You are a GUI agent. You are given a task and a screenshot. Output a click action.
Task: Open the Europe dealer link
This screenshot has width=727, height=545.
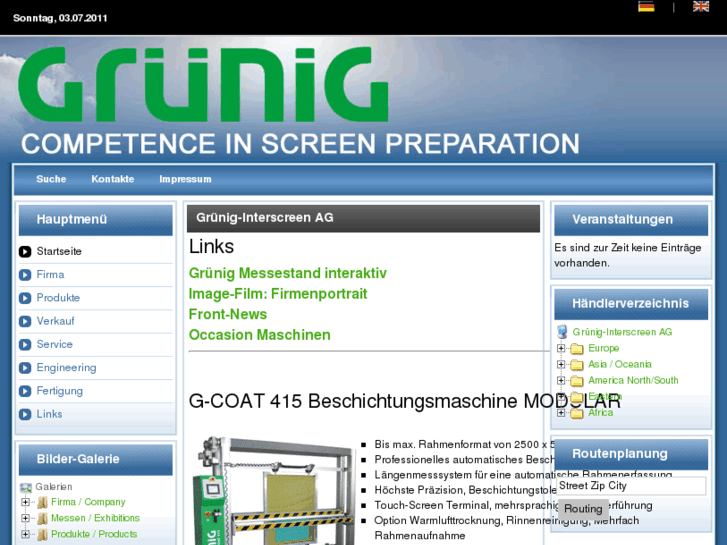point(603,348)
